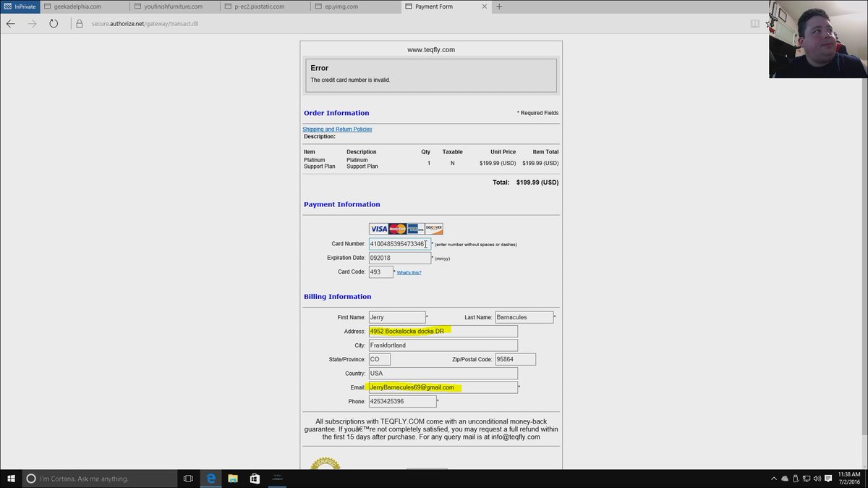Click the padlock security icon in address bar
Image resolution: width=868 pixels, height=488 pixels.
[x=80, y=23]
